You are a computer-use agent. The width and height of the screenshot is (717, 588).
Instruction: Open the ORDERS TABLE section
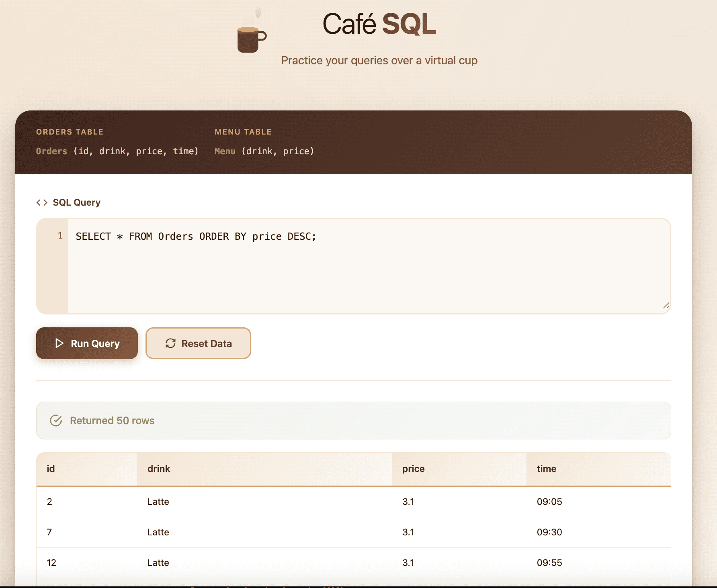[x=70, y=132]
